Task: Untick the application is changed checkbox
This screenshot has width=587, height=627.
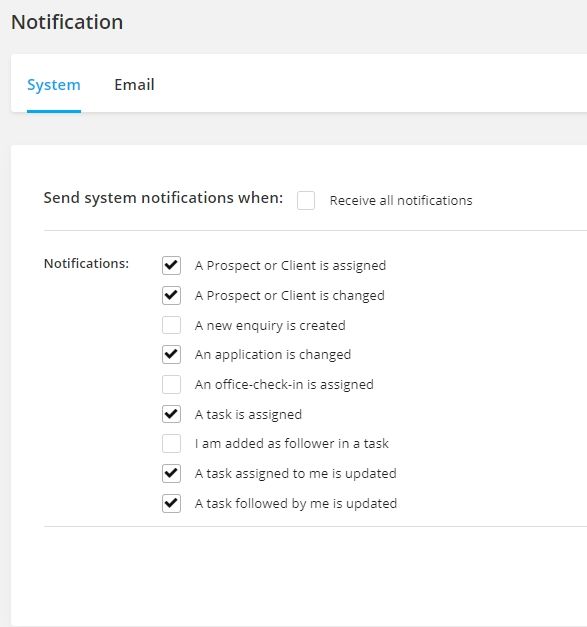Action: [x=171, y=355]
